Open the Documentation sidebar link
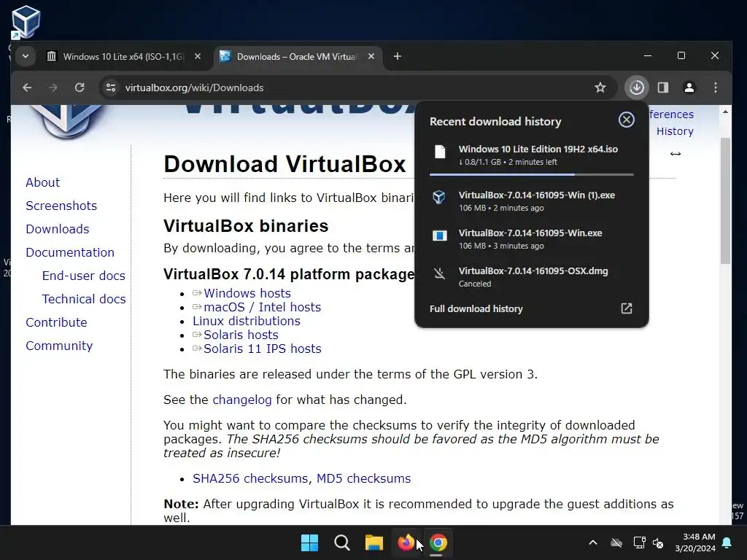 coord(70,252)
